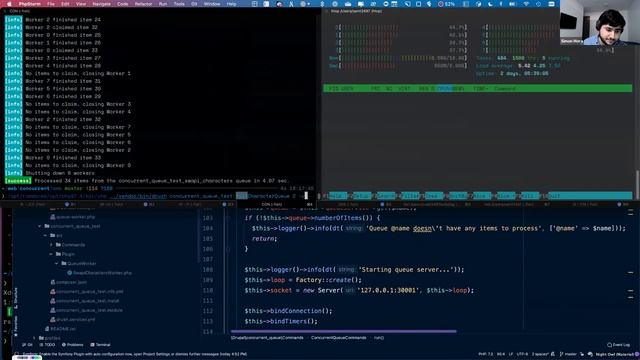Click the editor horizontal scrollbar
Image resolution: width=640 pixels, height=360 pixels.
tap(343, 331)
